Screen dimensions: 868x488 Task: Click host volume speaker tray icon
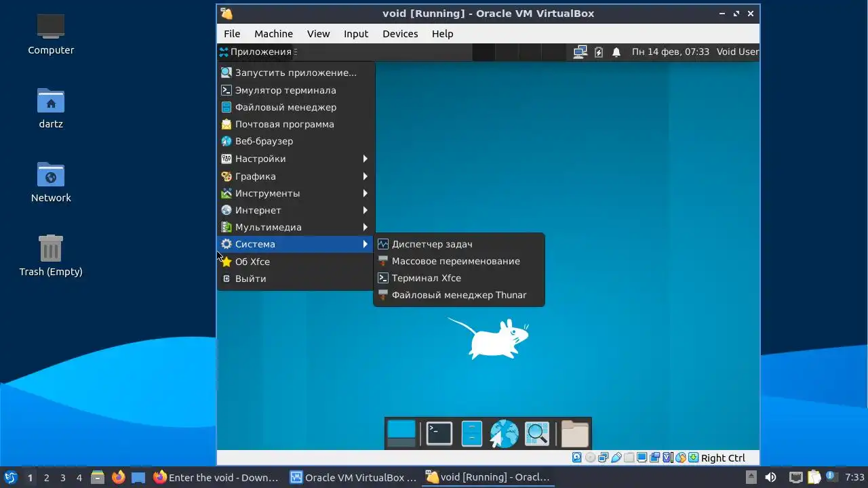pos(770,477)
